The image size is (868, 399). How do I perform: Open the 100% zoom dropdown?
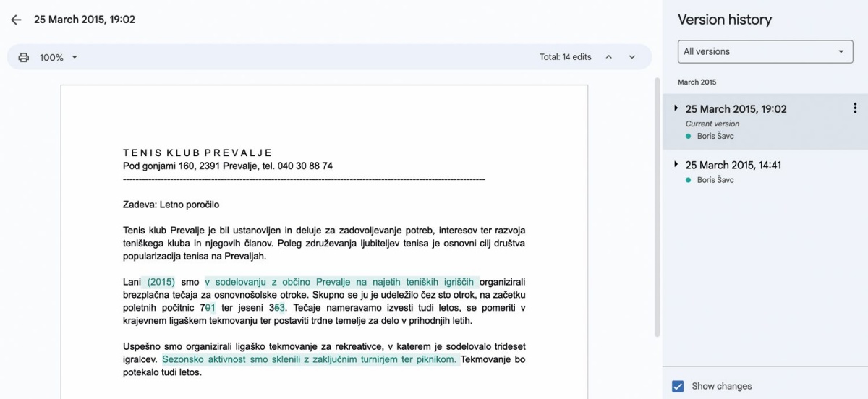point(58,57)
